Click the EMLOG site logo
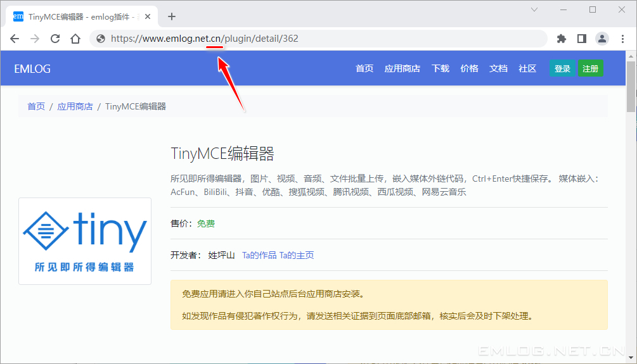 pyautogui.click(x=32, y=69)
